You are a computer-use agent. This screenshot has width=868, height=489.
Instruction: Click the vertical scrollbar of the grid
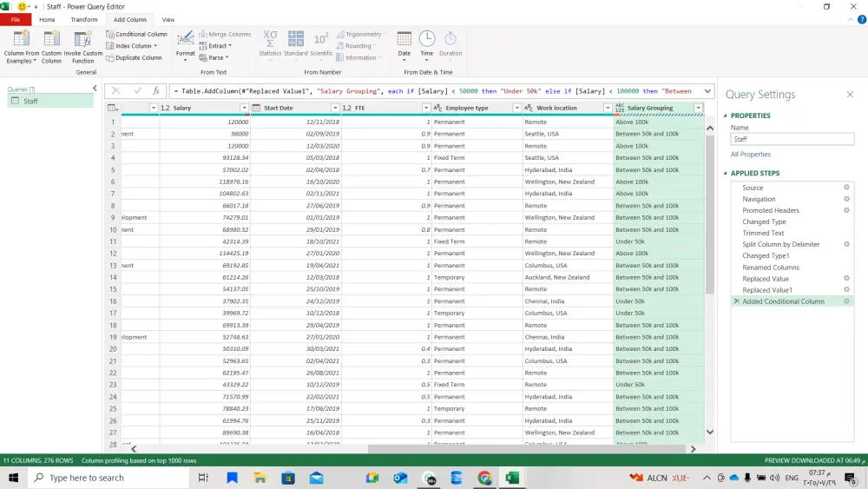point(710,215)
